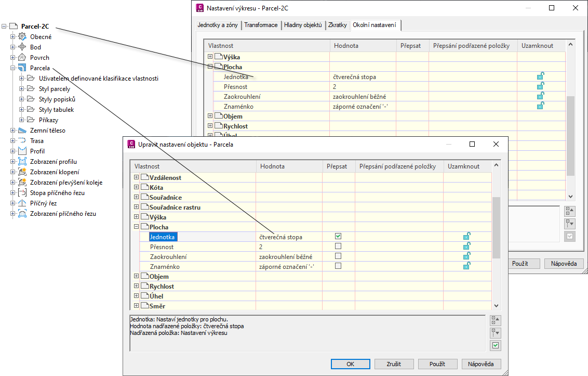Click the Příčný řez icon

(x=22, y=203)
